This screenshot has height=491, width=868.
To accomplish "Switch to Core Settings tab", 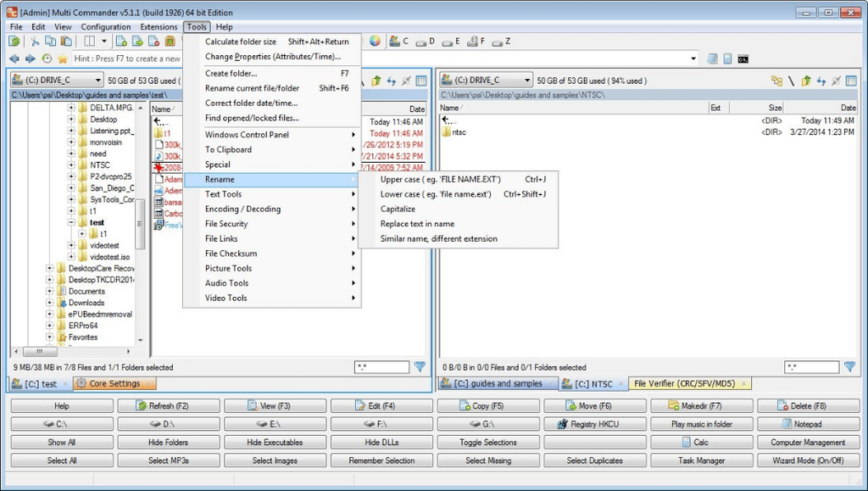I will point(114,383).
